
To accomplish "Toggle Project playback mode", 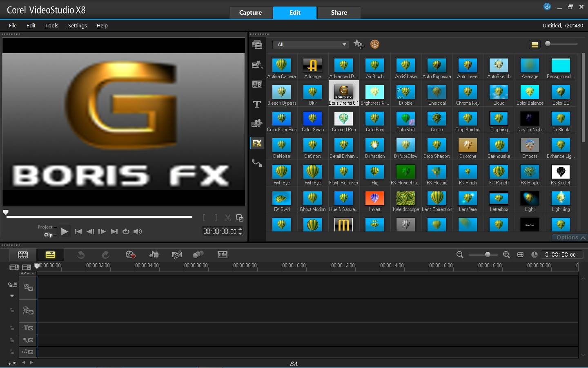I will tap(45, 227).
